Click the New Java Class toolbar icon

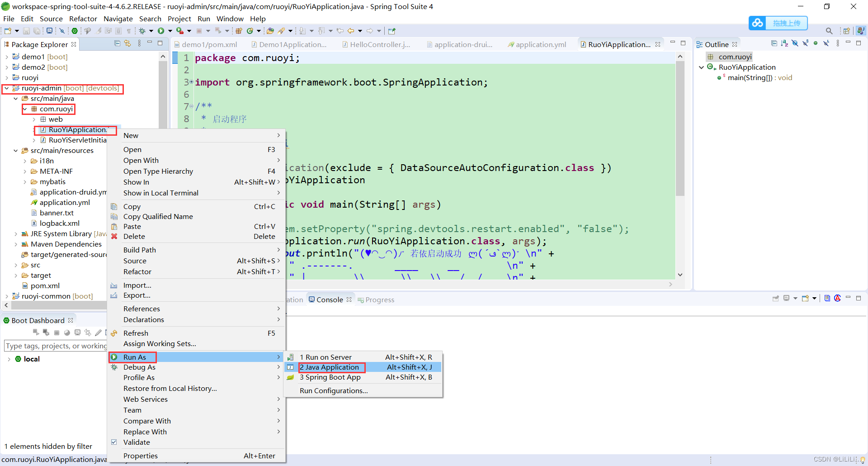[x=250, y=31]
